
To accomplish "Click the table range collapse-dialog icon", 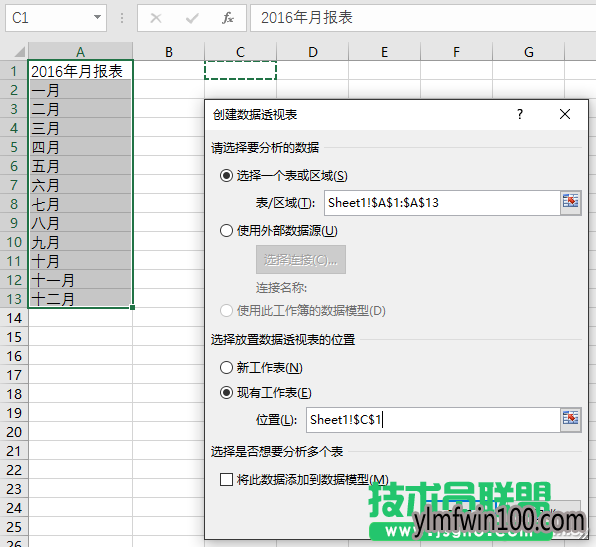I will coord(571,203).
